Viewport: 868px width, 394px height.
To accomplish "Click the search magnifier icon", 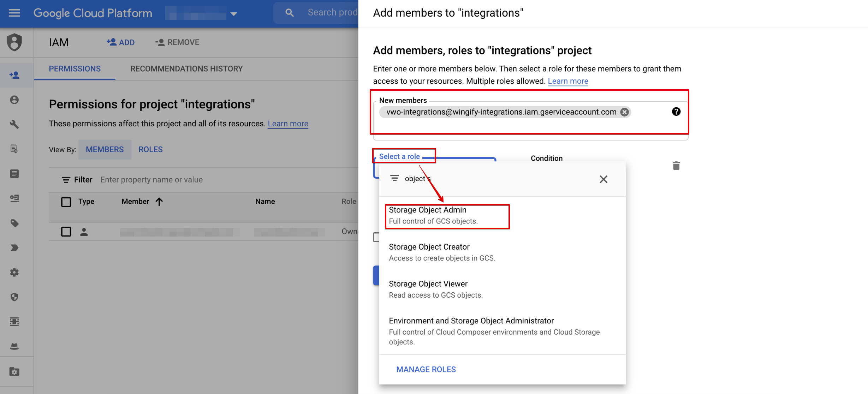I will tap(290, 13).
